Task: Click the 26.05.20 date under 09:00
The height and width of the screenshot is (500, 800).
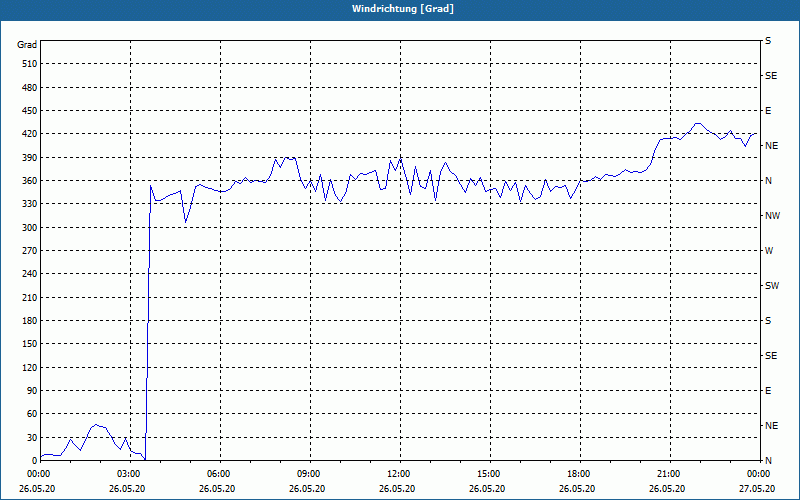Action: pyautogui.click(x=307, y=489)
